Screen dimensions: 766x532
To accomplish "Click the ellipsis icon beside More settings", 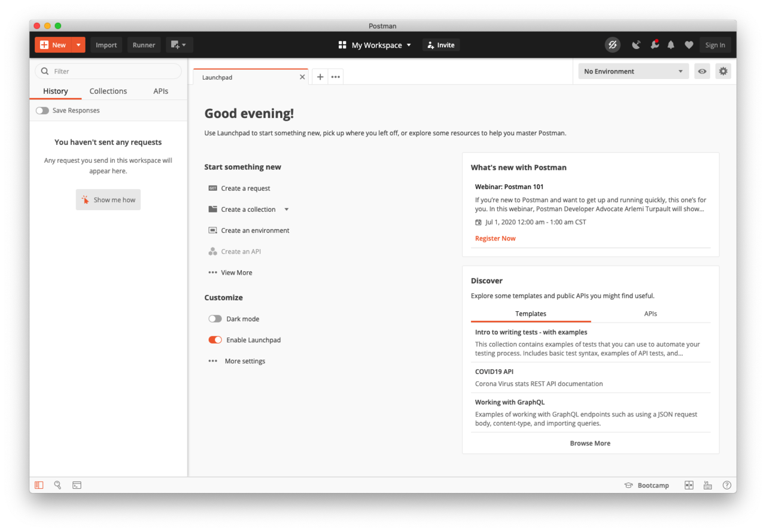I will pos(212,361).
